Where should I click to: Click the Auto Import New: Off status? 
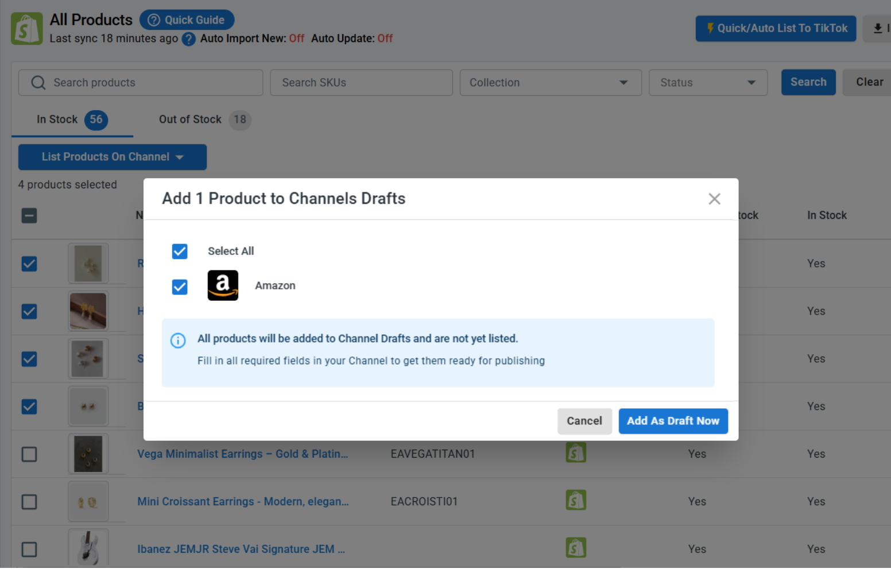click(x=252, y=38)
